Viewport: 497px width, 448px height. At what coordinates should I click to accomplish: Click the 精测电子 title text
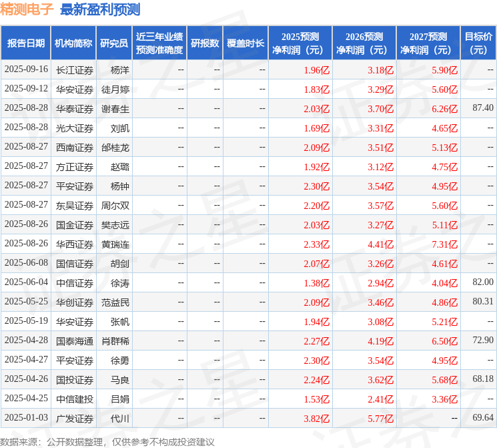pos(27,9)
